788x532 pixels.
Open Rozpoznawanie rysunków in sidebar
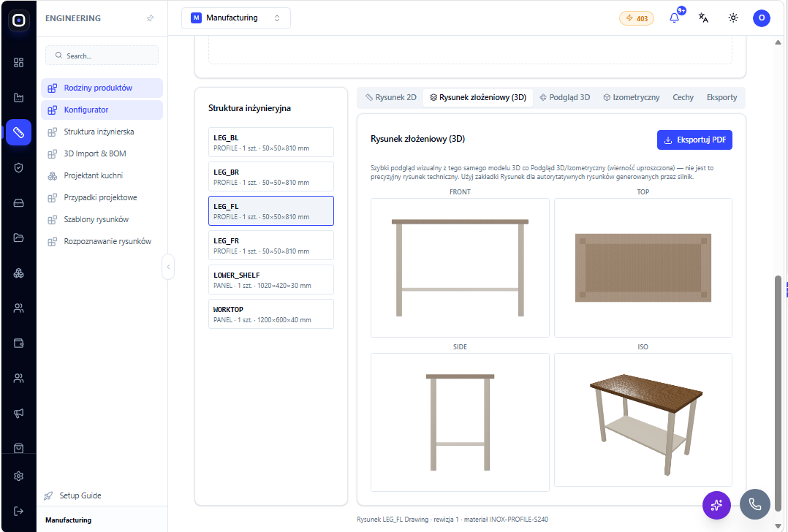(102, 241)
